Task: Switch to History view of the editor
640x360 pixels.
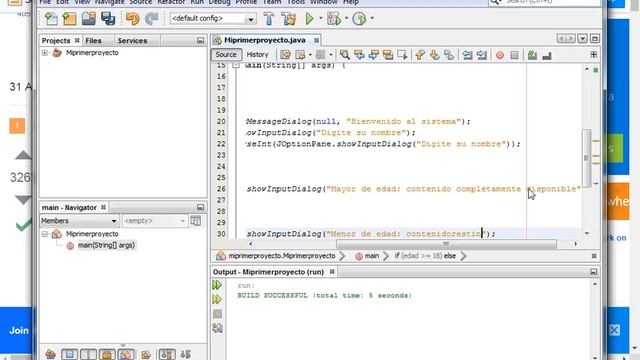Action: (258, 55)
